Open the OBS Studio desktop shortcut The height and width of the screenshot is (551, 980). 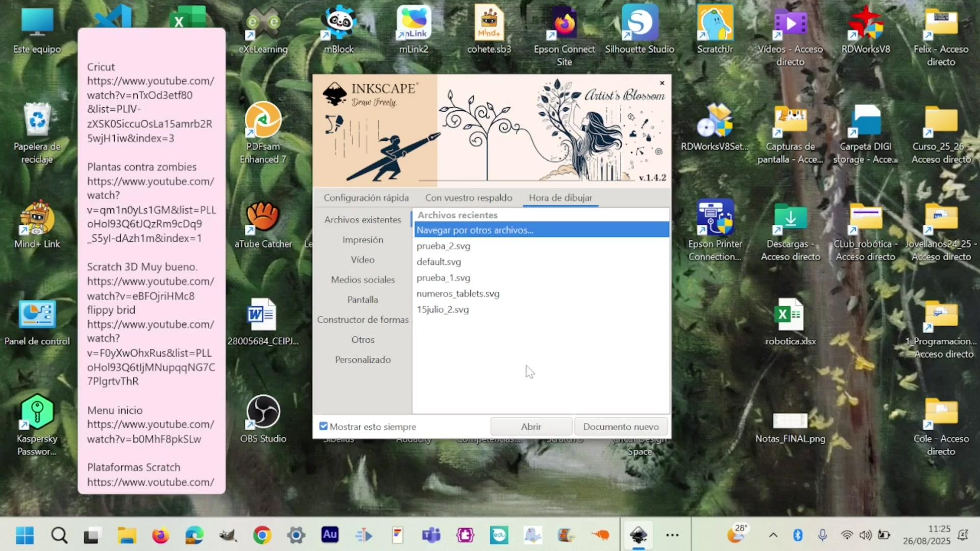263,419
